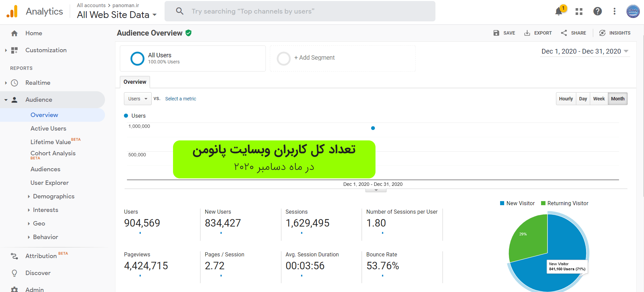Expand Interests submenu
The width and height of the screenshot is (644, 292).
tap(29, 210)
